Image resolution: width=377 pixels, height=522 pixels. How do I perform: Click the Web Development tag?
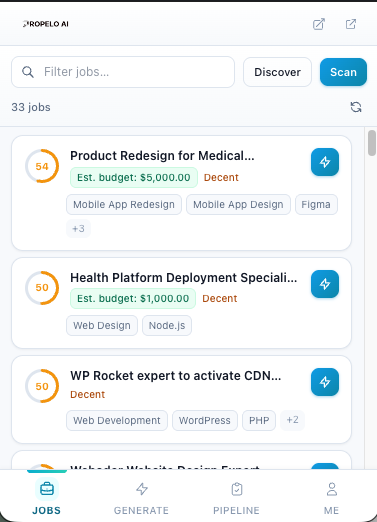(117, 421)
